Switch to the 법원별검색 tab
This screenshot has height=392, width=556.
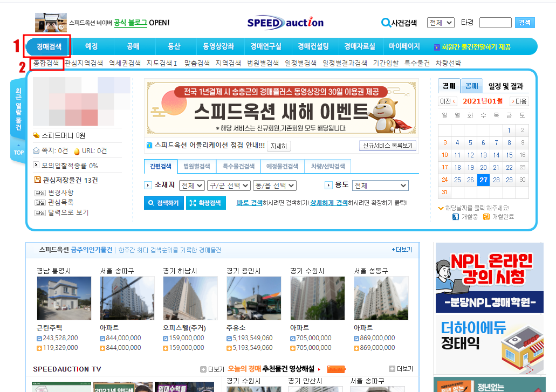[197, 166]
